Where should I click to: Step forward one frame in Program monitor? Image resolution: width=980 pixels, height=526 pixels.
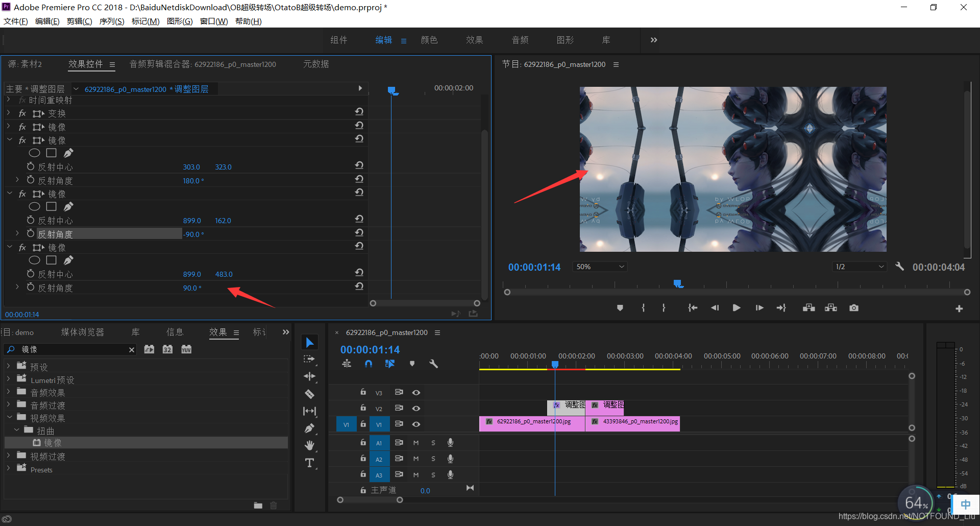pos(759,308)
